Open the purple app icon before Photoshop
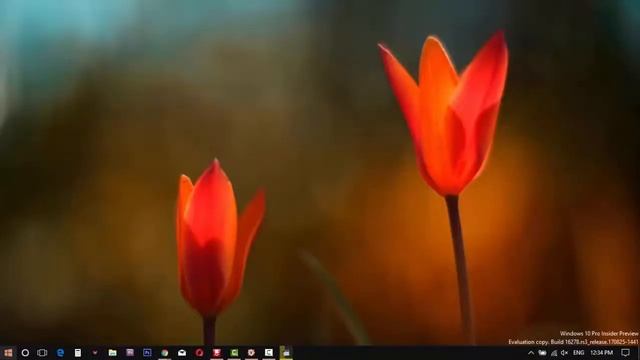This screenshot has width=640, height=360. [130, 353]
